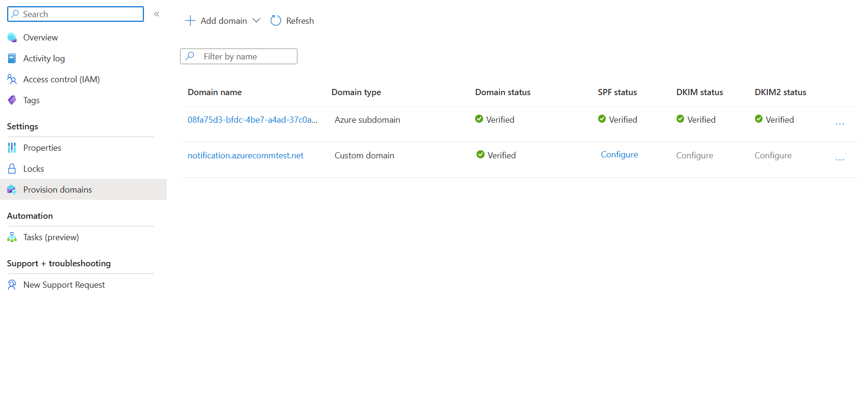The width and height of the screenshot is (868, 409).
Task: Click the New Support Request person icon
Action: click(12, 285)
